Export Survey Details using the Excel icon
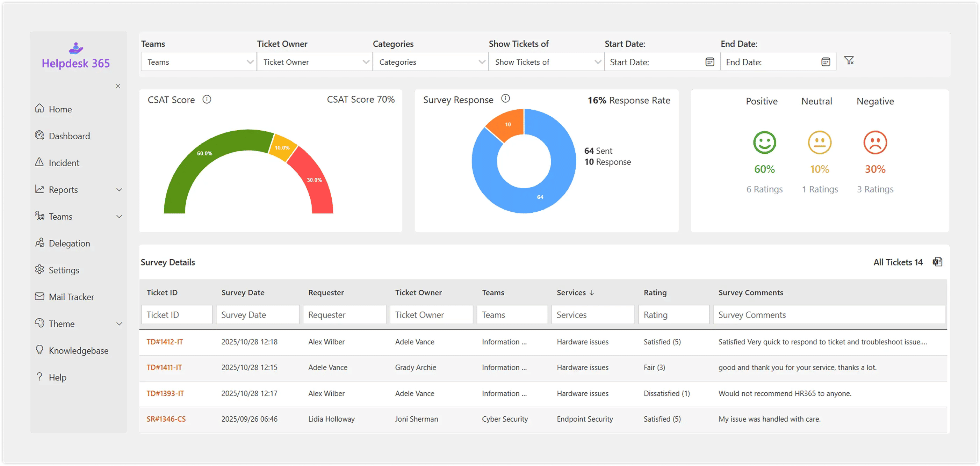The image size is (980, 466). (x=937, y=262)
